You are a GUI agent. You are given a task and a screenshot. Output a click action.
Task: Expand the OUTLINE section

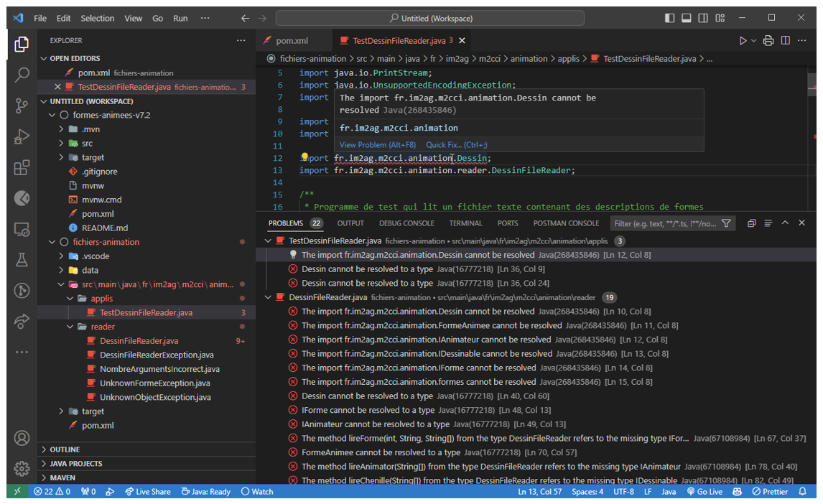pos(65,449)
